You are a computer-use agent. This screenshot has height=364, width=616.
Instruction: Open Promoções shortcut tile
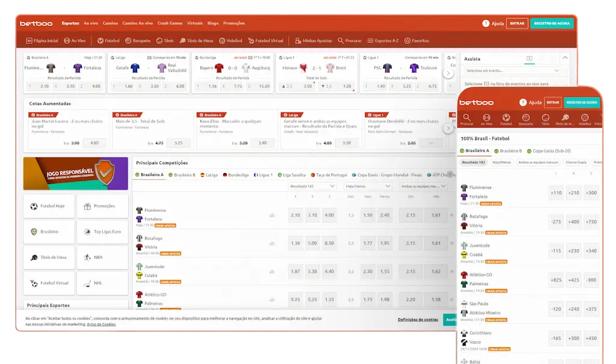click(x=102, y=206)
